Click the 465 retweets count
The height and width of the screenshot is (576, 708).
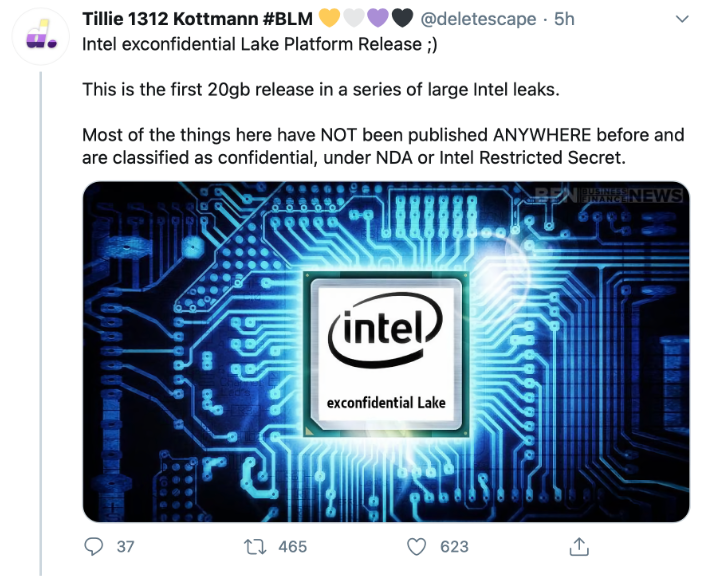[293, 547]
